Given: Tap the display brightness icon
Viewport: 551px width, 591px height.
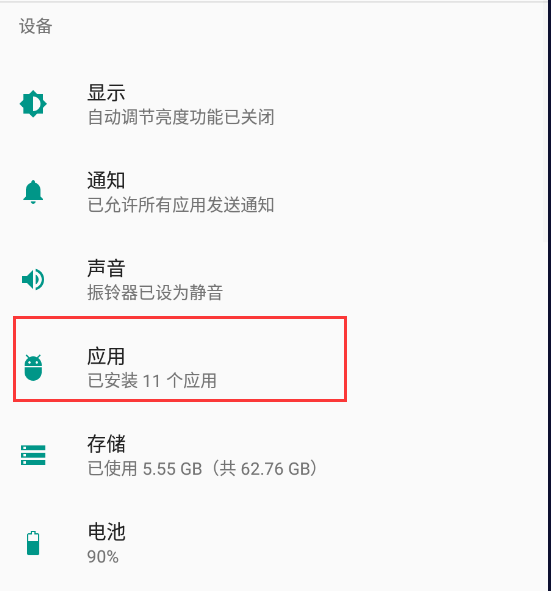Looking at the screenshot, I should click(33, 104).
